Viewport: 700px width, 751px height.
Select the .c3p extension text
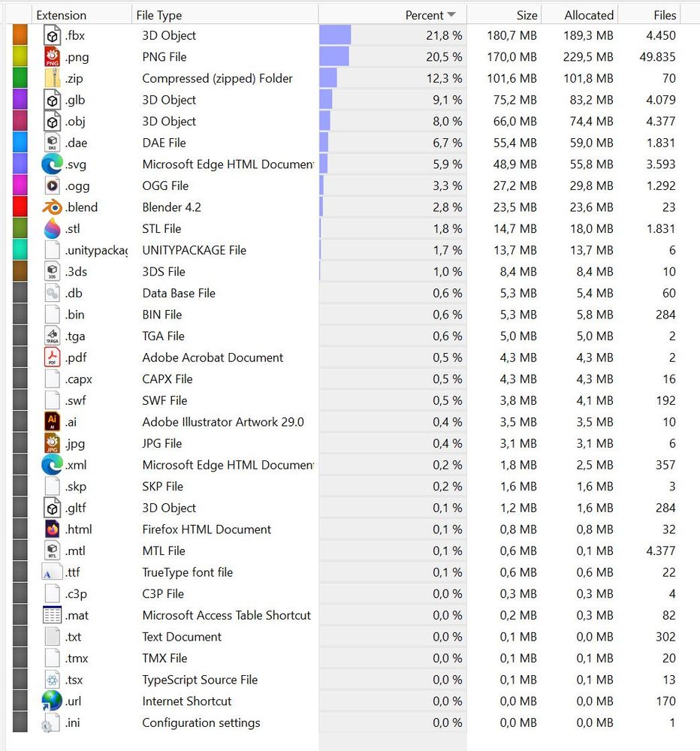[x=76, y=594]
